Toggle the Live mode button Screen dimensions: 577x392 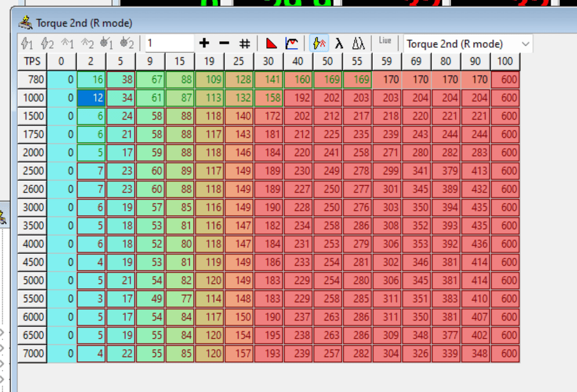384,41
